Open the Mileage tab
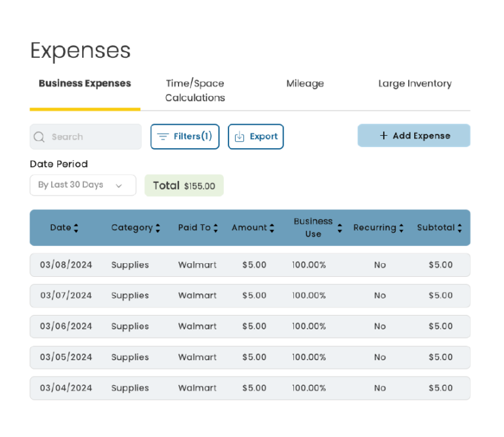The width and height of the screenshot is (504, 437). pyautogui.click(x=304, y=83)
